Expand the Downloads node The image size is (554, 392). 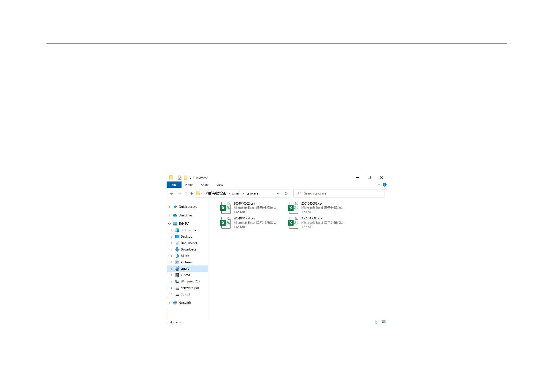[x=172, y=249]
